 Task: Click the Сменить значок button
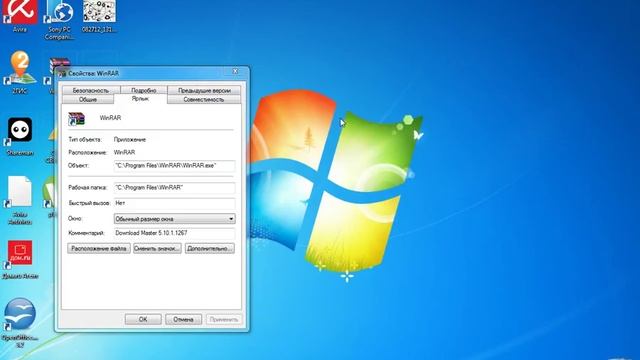click(157, 248)
